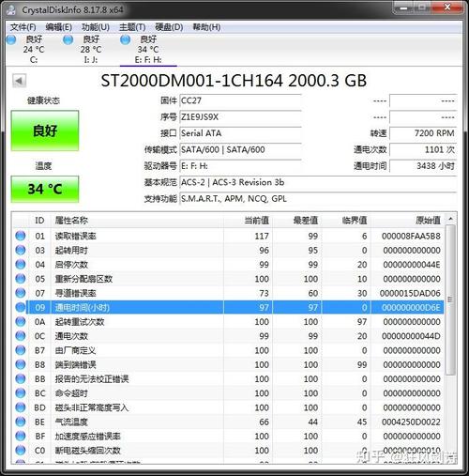Click the 最差值 column header
Viewport: 469px width, 476px height.
point(297,221)
